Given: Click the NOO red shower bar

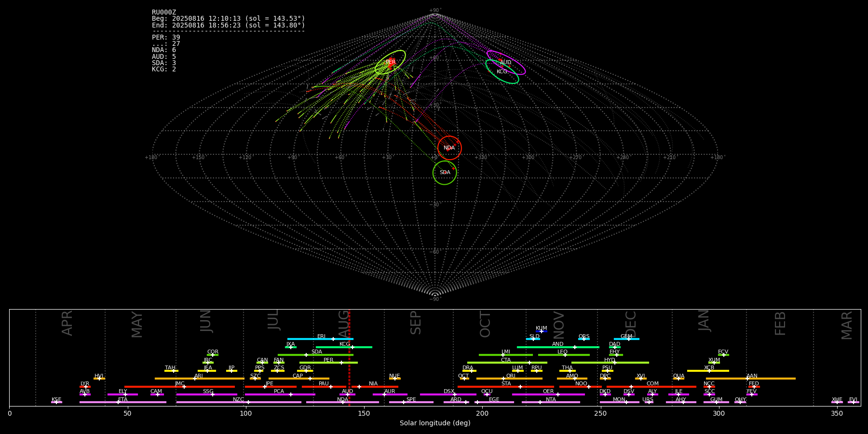Looking at the screenshot, I should (581, 387).
